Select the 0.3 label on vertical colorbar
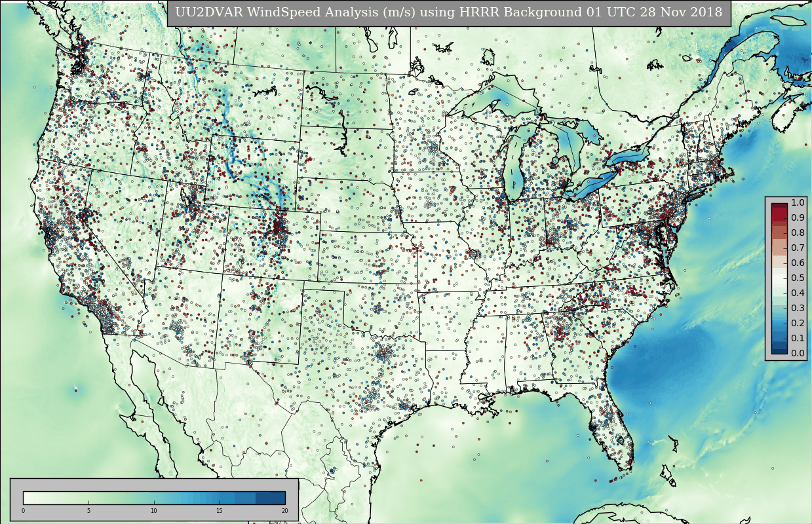 [x=798, y=308]
